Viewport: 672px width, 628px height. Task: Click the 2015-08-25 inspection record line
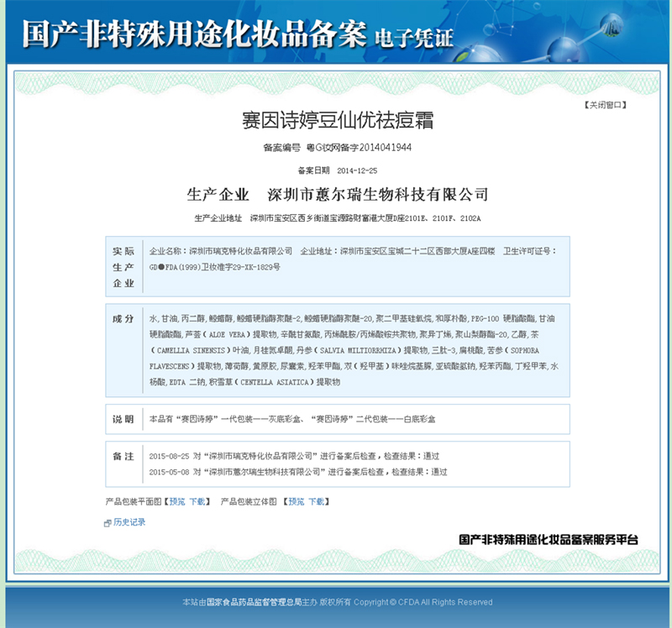[294, 456]
